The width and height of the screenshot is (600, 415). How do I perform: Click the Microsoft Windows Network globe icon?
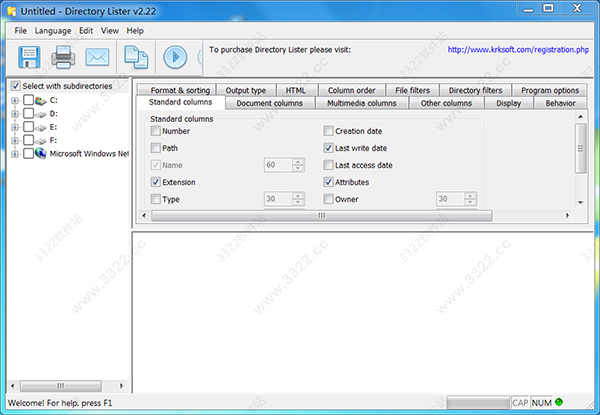pyautogui.click(x=41, y=153)
